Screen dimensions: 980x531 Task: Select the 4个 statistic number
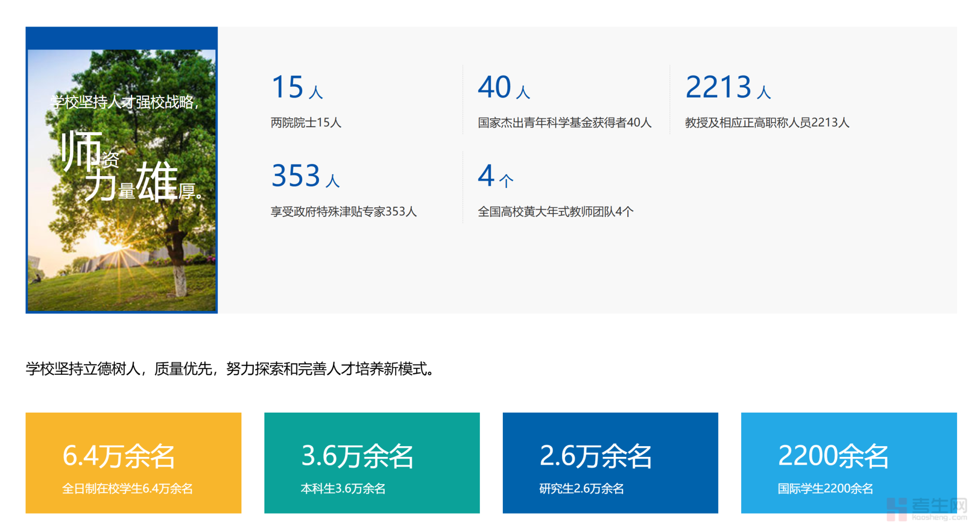(x=495, y=176)
